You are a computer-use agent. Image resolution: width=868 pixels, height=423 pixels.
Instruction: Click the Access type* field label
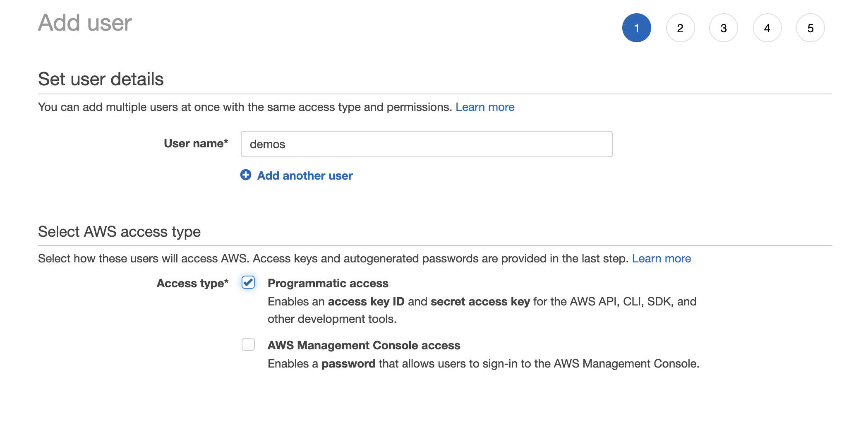click(x=192, y=284)
